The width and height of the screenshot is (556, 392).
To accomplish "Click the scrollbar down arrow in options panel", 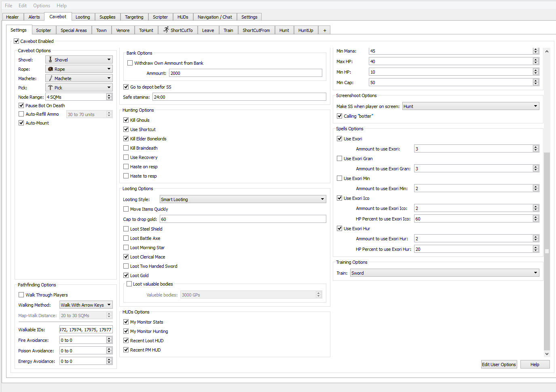I will tap(547, 354).
